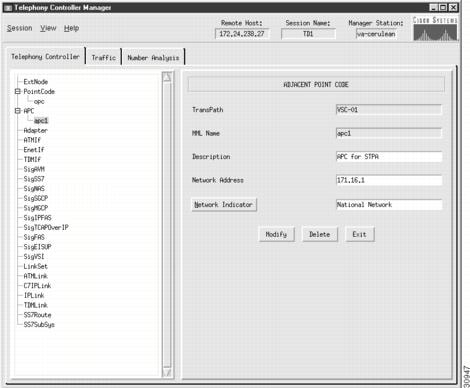Image resolution: width=470 pixels, height=388 pixels.
Task: Select the SigIPFAS tree item
Action: tap(37, 218)
